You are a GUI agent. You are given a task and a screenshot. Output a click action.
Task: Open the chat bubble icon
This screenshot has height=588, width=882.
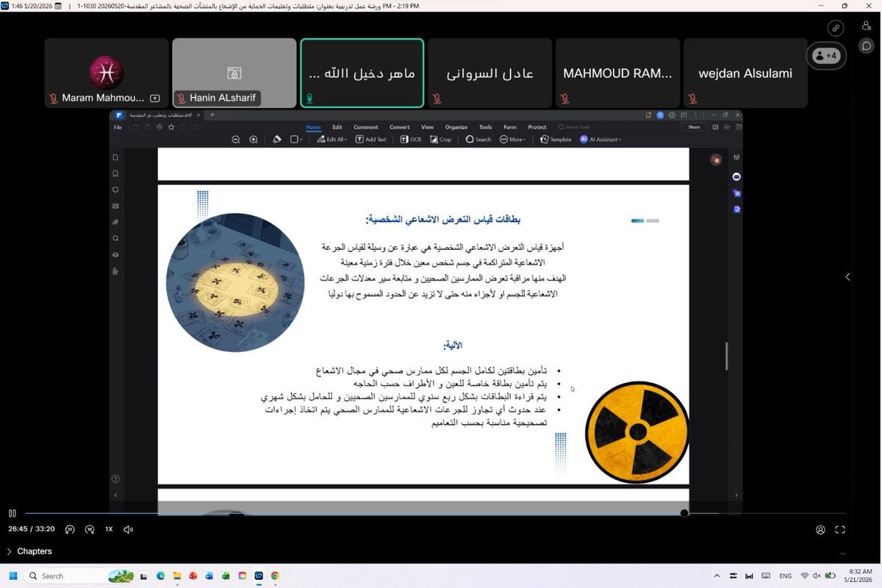(867, 46)
